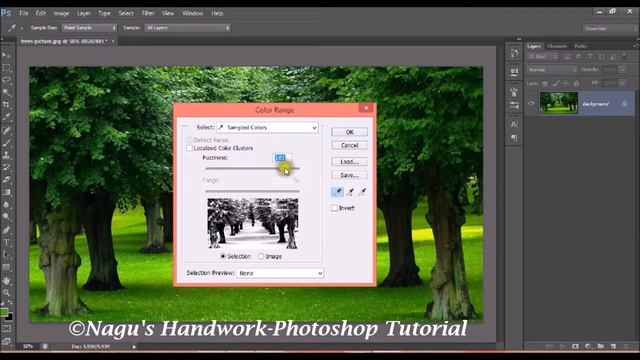Select the Zoom tool
Image resolution: width=640 pixels, height=360 pixels.
(7, 293)
